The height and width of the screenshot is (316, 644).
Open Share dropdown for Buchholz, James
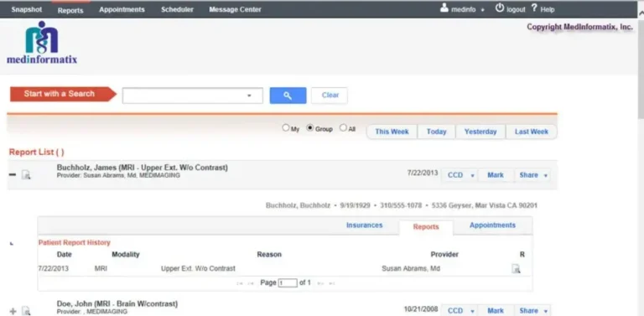(x=546, y=175)
